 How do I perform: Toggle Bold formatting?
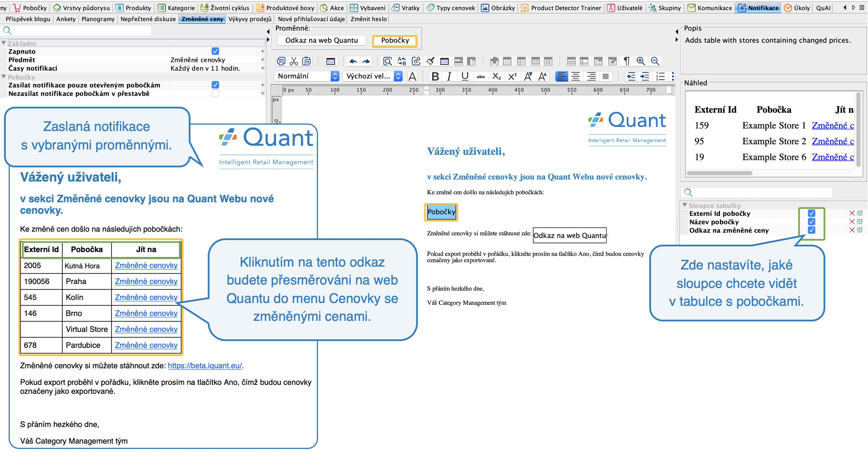coord(435,76)
